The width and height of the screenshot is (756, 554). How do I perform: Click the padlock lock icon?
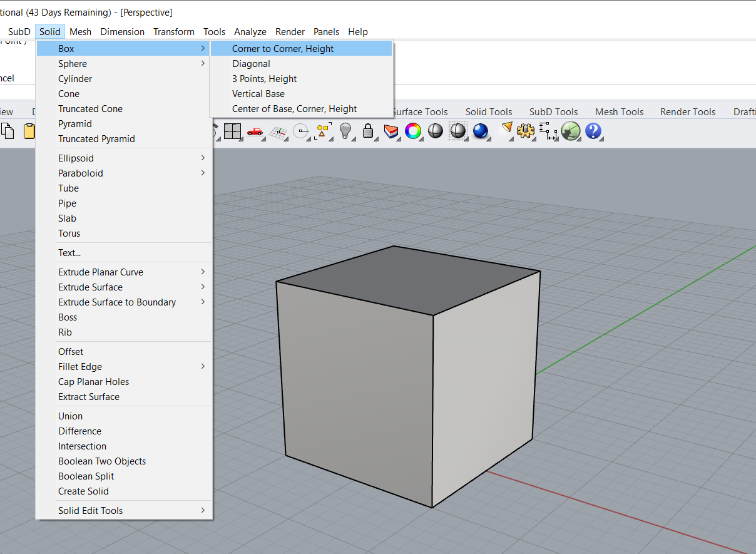click(368, 131)
